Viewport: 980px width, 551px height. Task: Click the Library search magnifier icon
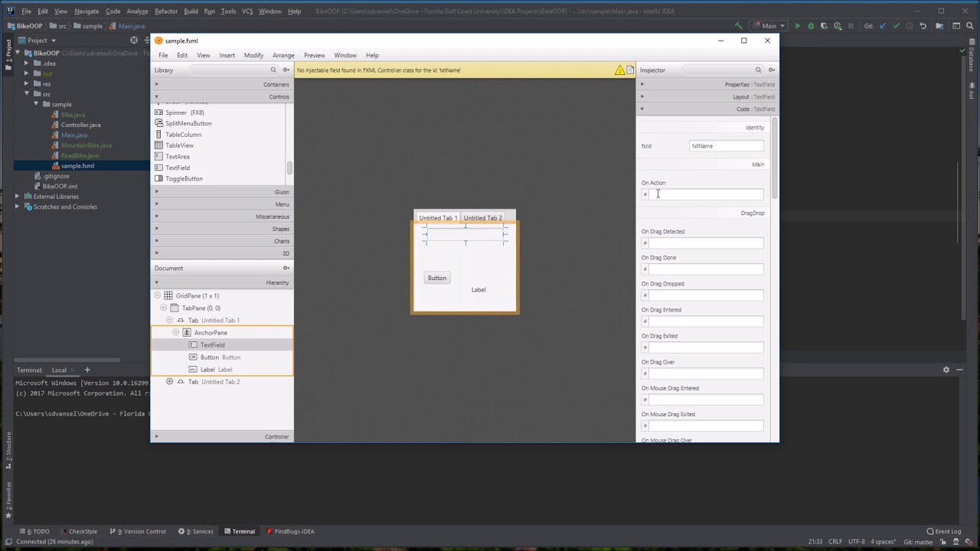click(273, 70)
